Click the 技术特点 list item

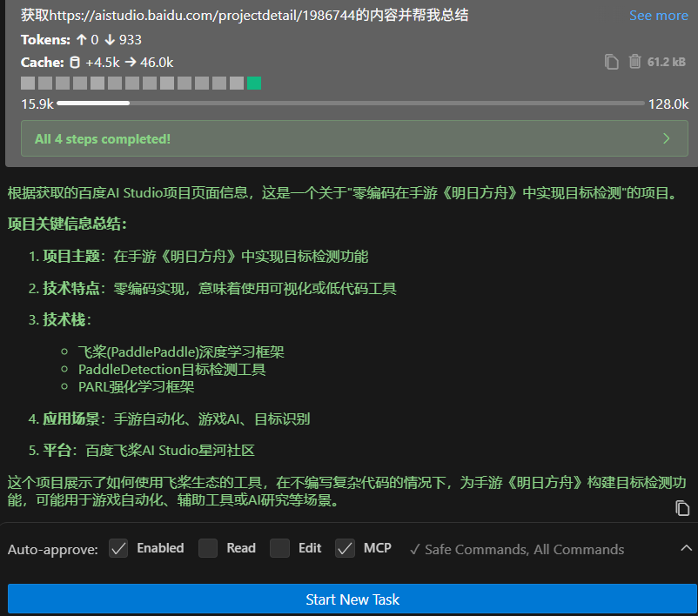212,288
